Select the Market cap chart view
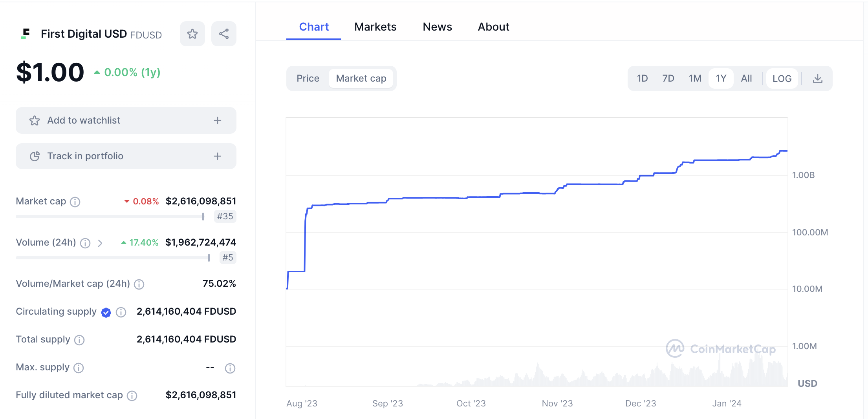The image size is (868, 419). (361, 78)
